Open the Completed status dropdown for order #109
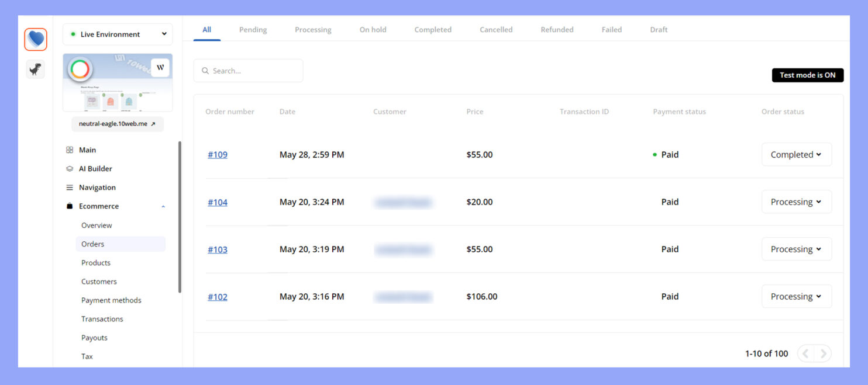The image size is (868, 385). pos(796,154)
